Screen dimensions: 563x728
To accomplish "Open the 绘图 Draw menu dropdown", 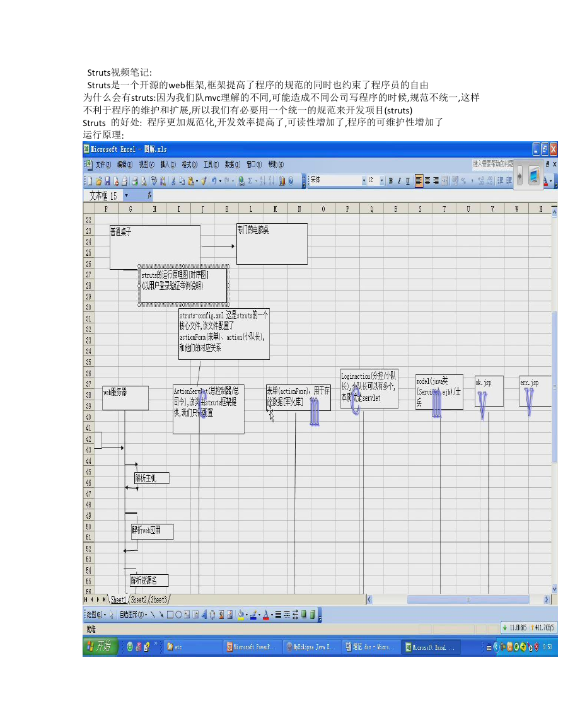I will point(96,615).
